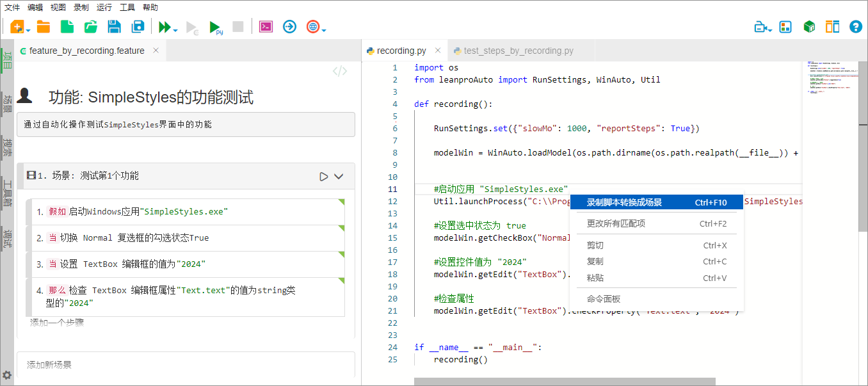The height and width of the screenshot is (386, 868).
Task: Click the blue circled arrow icon
Action: (x=290, y=27)
